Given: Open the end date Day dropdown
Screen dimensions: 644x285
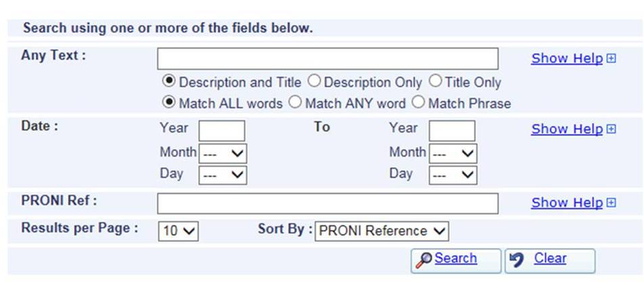Looking at the screenshot, I should click(x=453, y=175).
